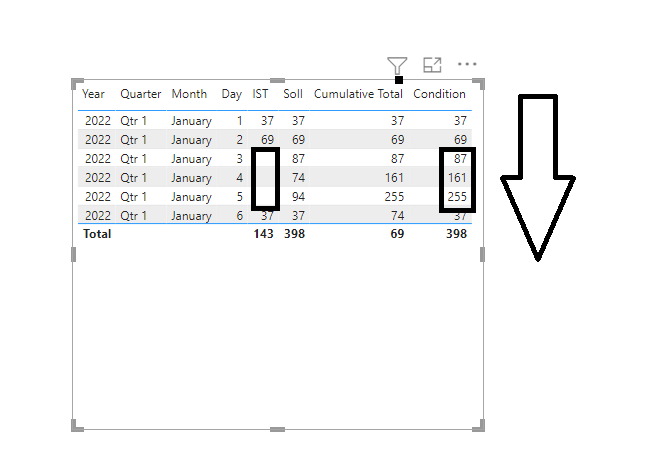The width and height of the screenshot is (650, 476).
Task: Select IST total value 143
Action: coord(263,234)
